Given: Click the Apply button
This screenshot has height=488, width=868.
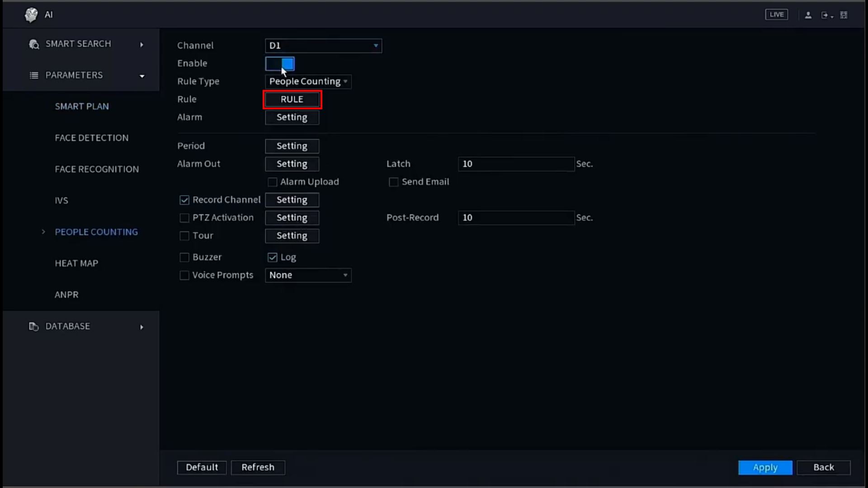Looking at the screenshot, I should pos(765,467).
